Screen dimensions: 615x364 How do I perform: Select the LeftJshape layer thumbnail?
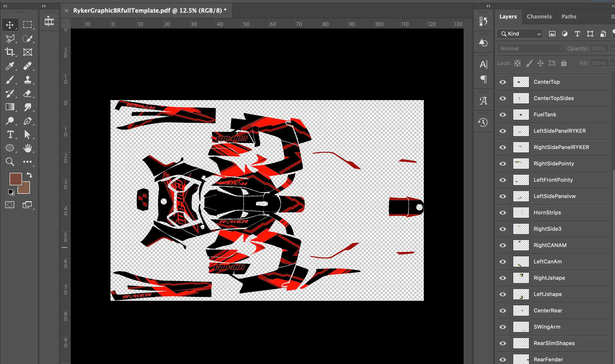521,294
